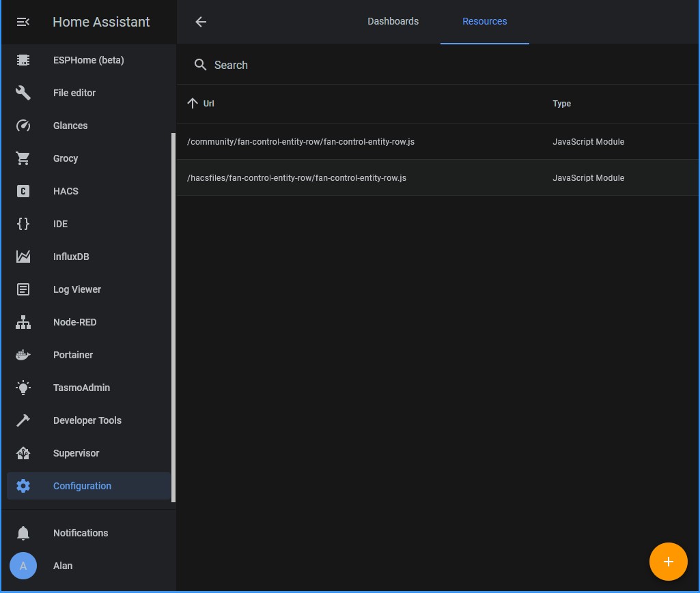700x593 pixels.
Task: Select the Resources tab
Action: tap(484, 21)
